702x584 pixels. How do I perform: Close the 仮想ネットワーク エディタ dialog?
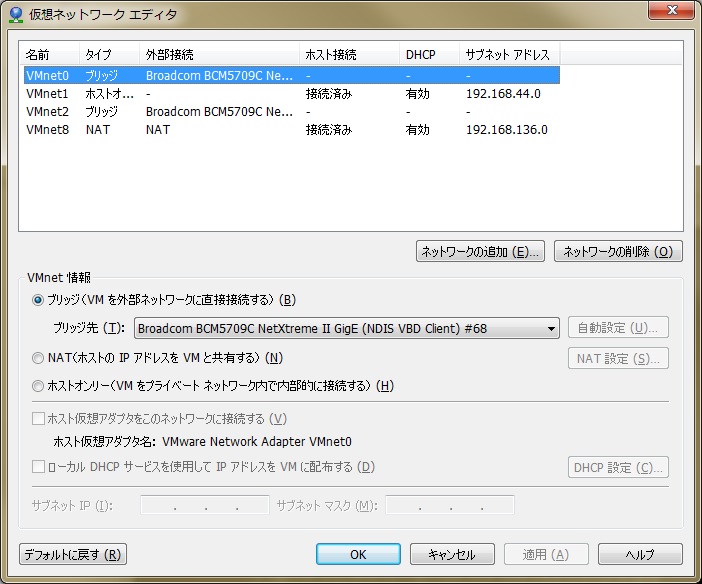click(x=672, y=10)
